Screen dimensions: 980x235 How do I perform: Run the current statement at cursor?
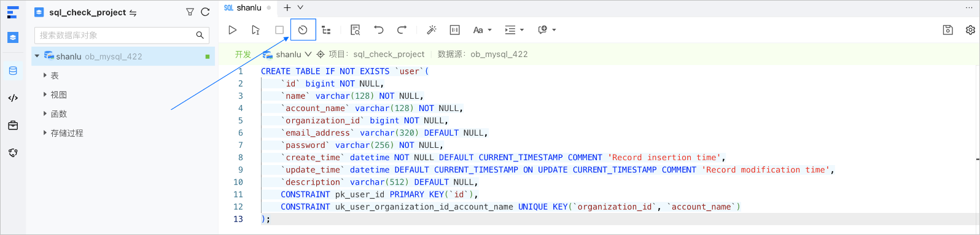[255, 29]
